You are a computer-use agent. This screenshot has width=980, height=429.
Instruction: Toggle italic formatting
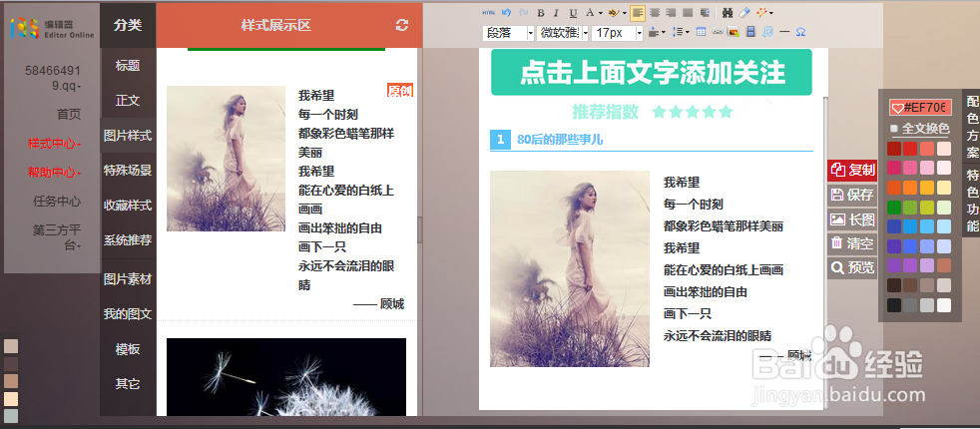coord(556,13)
